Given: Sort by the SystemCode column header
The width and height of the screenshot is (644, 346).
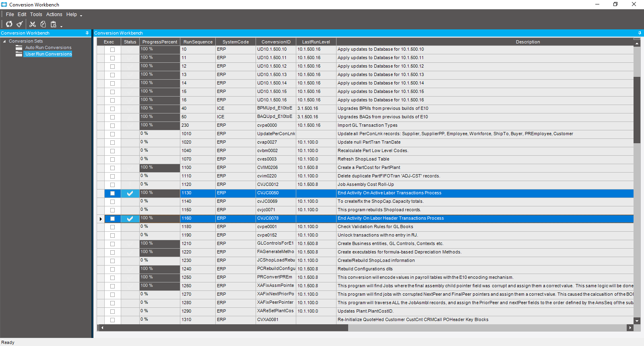Looking at the screenshot, I should coord(235,42).
